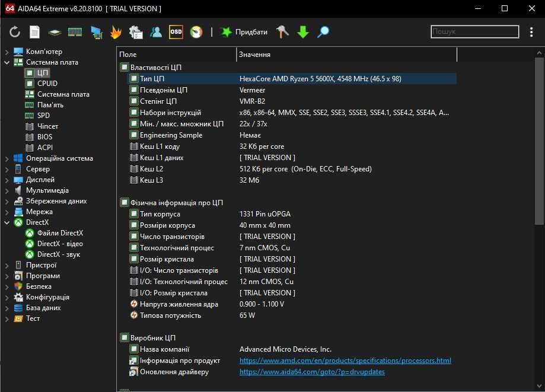
Task: Open the memory module toolbar icon
Action: pyautogui.click(x=75, y=32)
